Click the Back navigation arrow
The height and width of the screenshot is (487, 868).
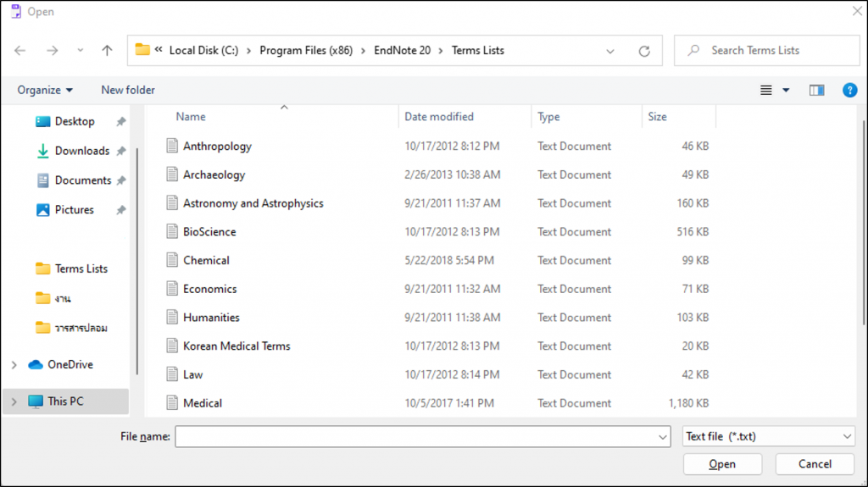(x=20, y=51)
